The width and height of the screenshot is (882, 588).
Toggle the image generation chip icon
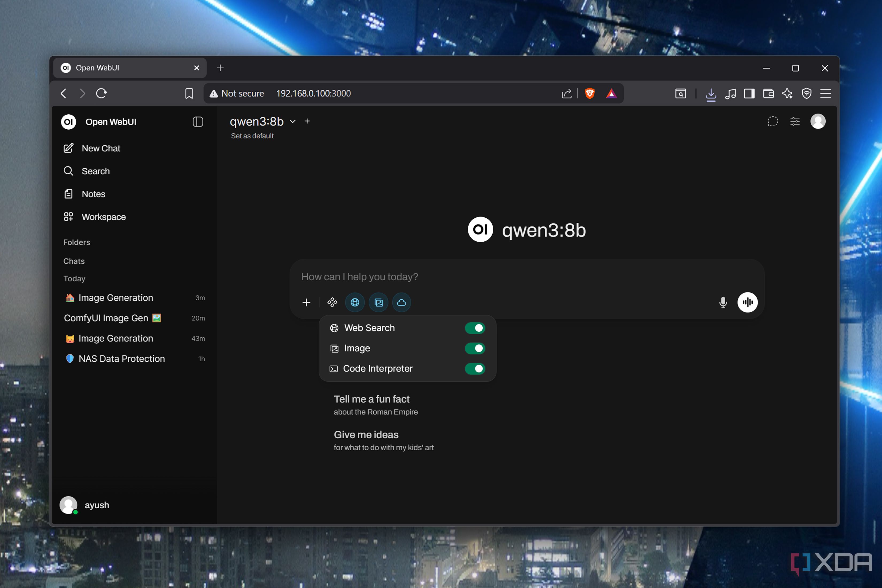[378, 302]
